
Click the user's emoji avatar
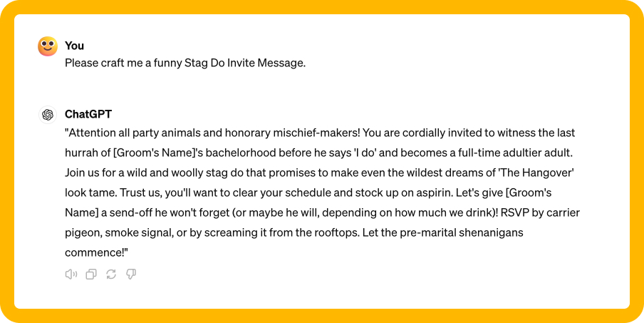point(48,47)
